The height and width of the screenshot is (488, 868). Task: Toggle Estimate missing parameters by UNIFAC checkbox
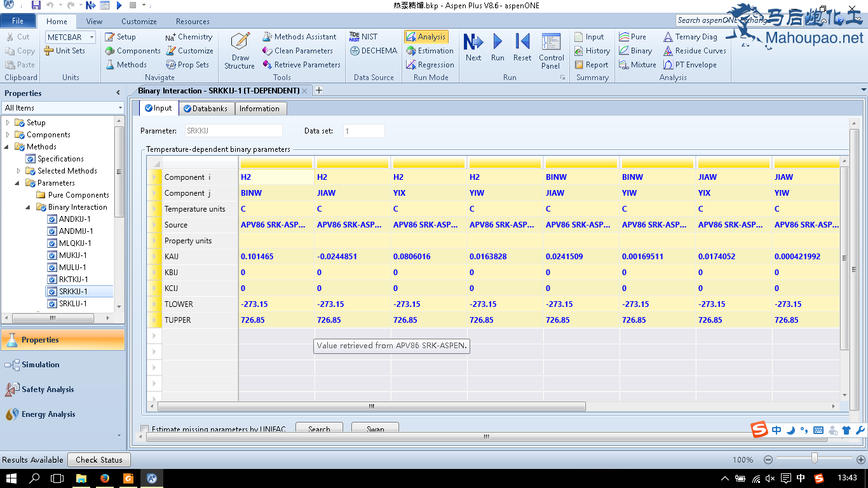tap(145, 429)
